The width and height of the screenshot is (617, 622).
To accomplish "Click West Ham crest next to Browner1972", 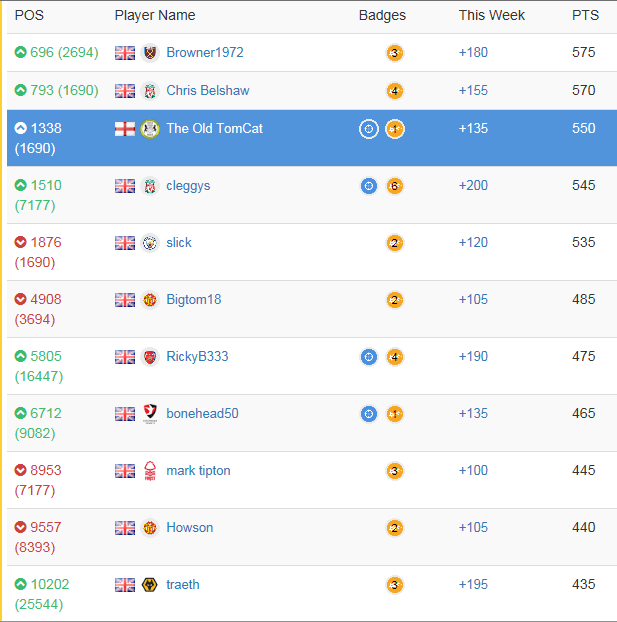I will 150,53.
